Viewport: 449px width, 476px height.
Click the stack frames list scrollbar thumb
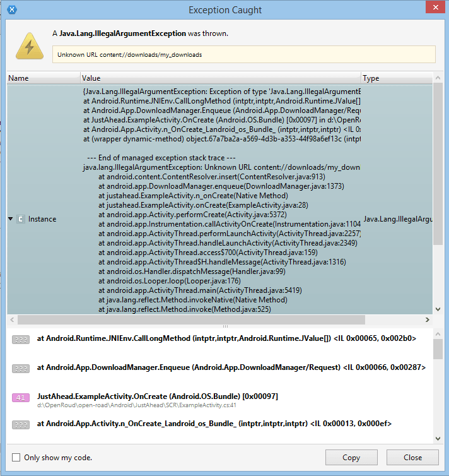[438, 349]
